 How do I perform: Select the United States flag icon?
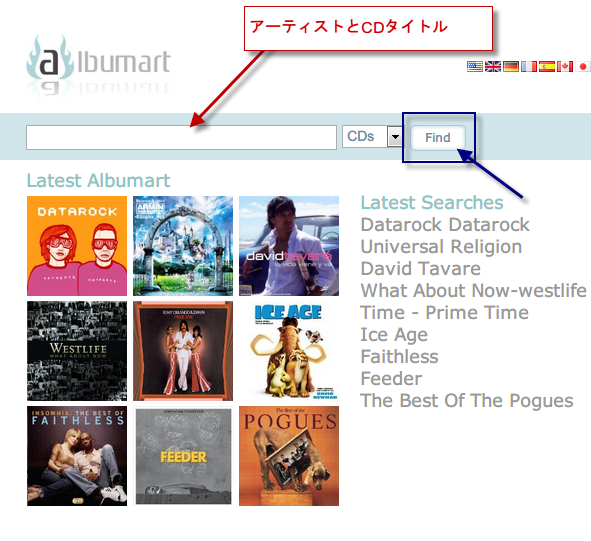click(x=475, y=66)
